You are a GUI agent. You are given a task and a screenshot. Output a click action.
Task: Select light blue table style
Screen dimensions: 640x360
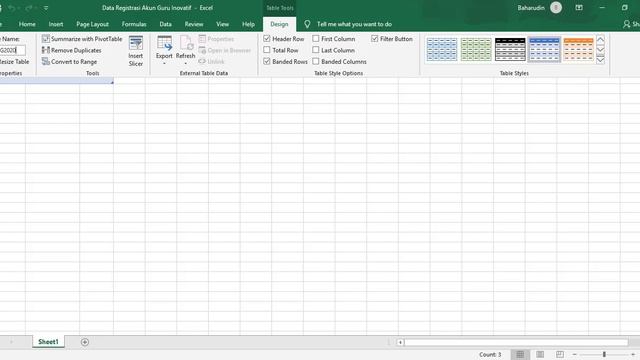click(x=442, y=49)
